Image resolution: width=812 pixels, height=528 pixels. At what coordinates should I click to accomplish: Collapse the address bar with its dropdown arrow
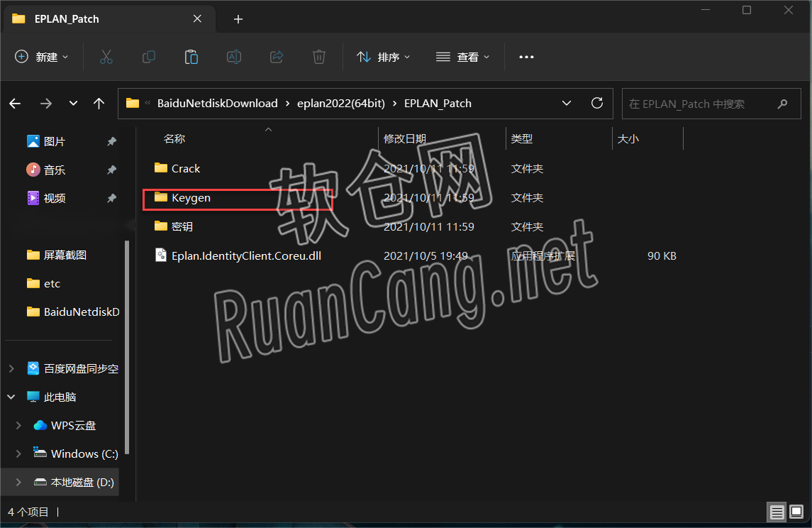567,103
